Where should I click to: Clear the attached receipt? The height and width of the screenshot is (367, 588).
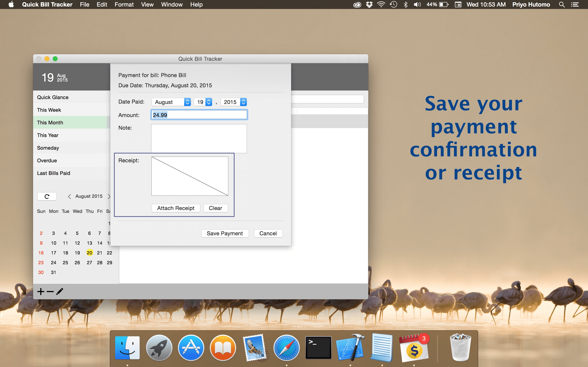tap(215, 208)
